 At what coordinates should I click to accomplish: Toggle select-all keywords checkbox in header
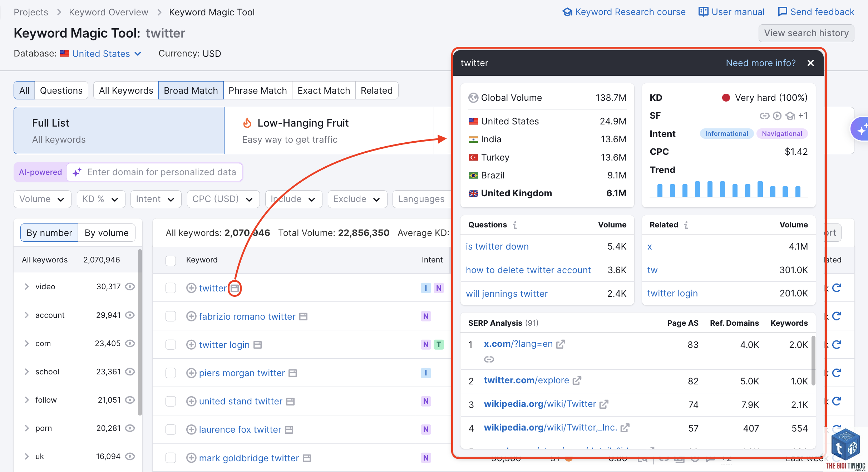tap(171, 260)
